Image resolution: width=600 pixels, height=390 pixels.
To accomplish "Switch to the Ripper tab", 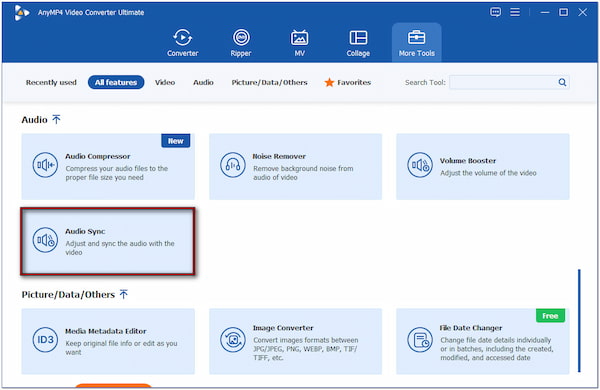I will (241, 43).
